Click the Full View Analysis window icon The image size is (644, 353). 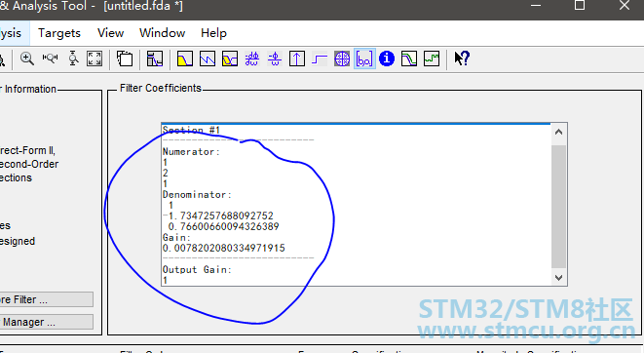125,59
